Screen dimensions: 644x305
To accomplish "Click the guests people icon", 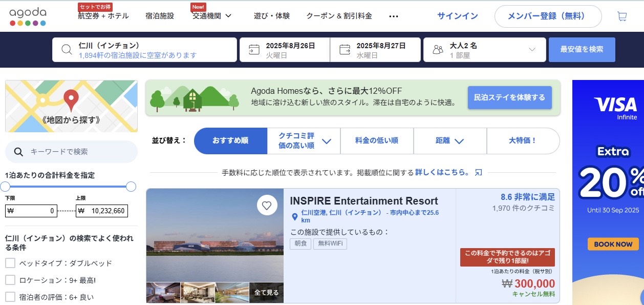I will pyautogui.click(x=438, y=50).
